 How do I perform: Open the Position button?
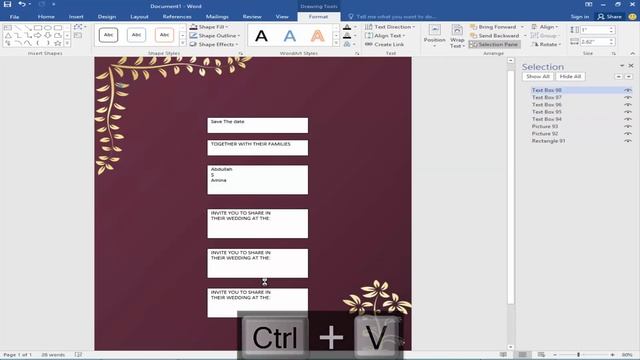pos(434,36)
